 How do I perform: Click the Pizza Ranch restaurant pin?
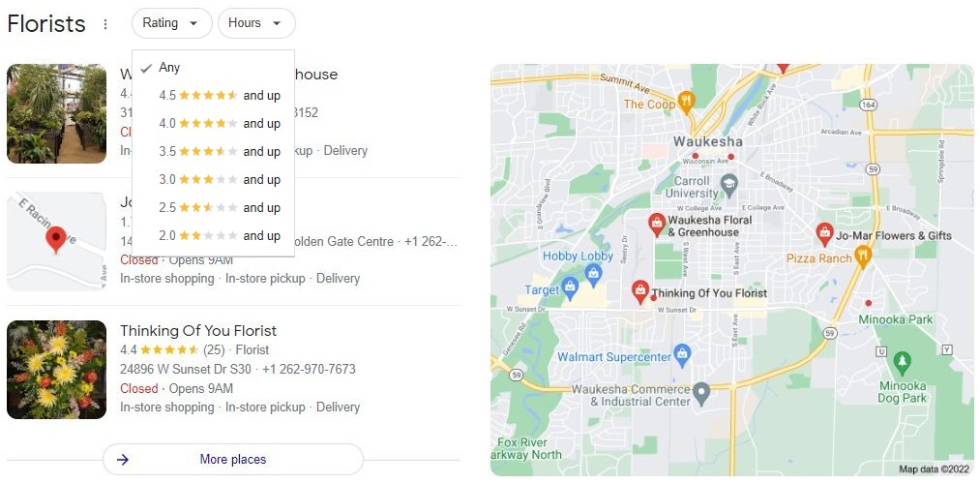click(863, 256)
